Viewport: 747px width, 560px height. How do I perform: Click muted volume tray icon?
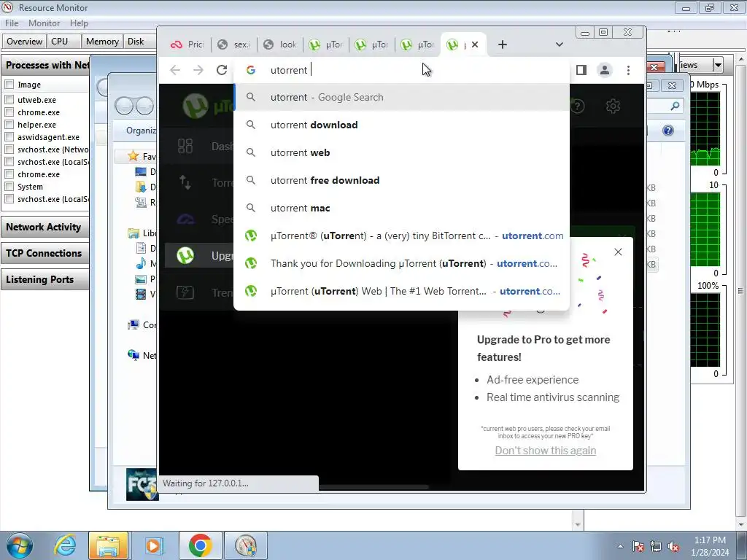[673, 546]
